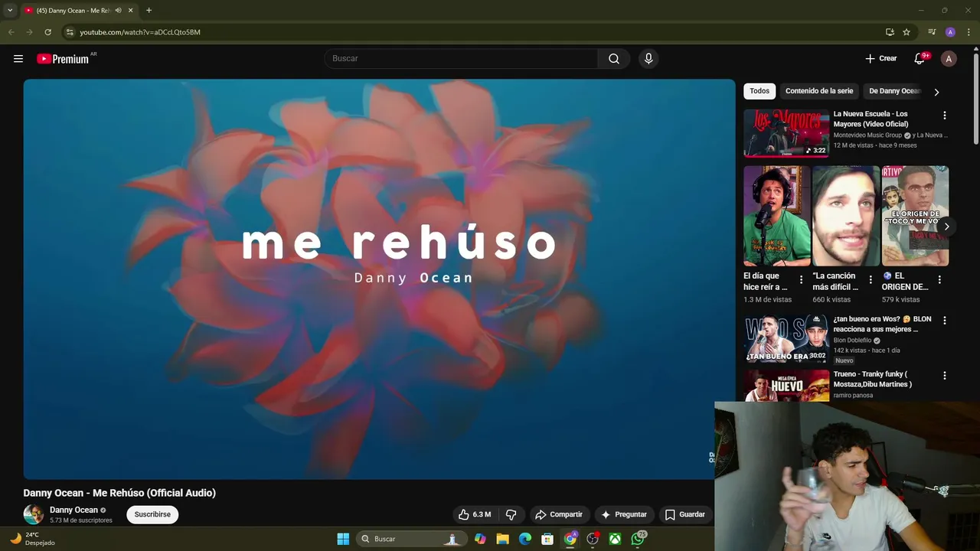View site information icon in address bar
Viewport: 980px width, 551px height.
pos(70,32)
